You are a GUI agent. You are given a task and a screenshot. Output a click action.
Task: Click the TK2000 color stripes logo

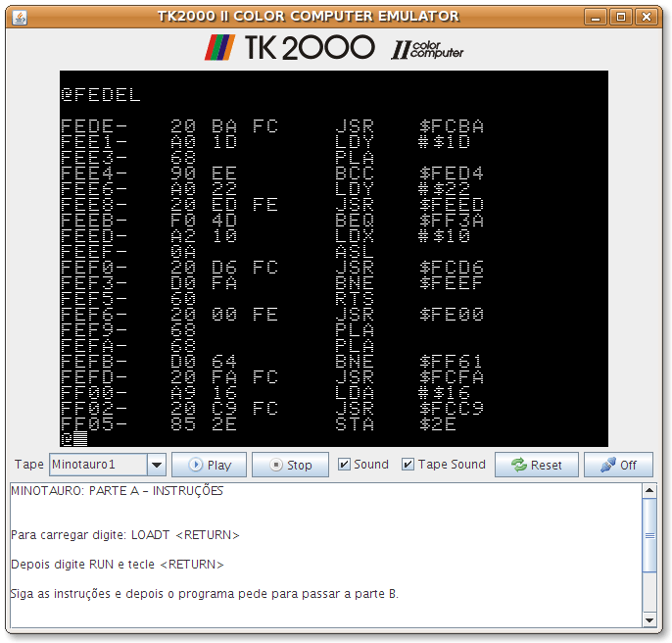point(220,47)
